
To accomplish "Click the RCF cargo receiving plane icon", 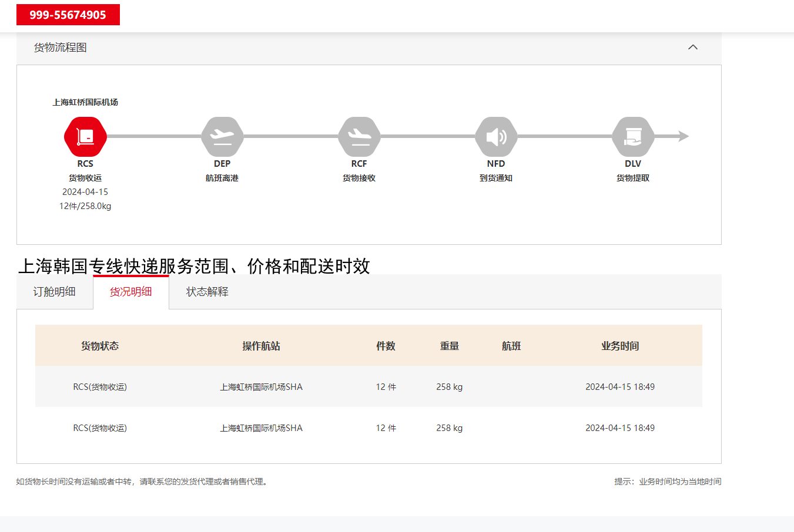I will click(359, 137).
